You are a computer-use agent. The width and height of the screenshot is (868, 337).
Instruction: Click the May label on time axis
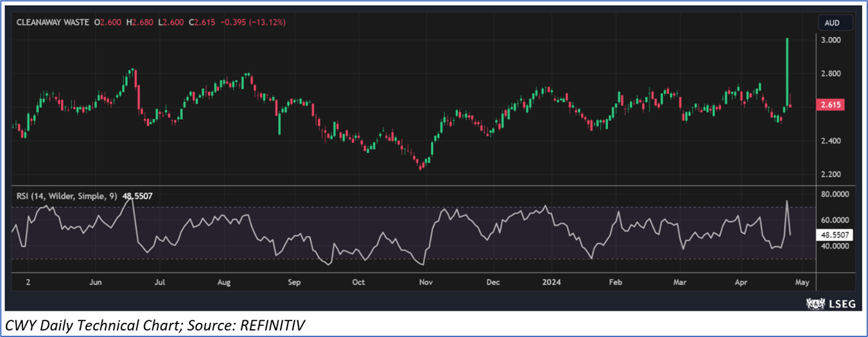tap(803, 282)
